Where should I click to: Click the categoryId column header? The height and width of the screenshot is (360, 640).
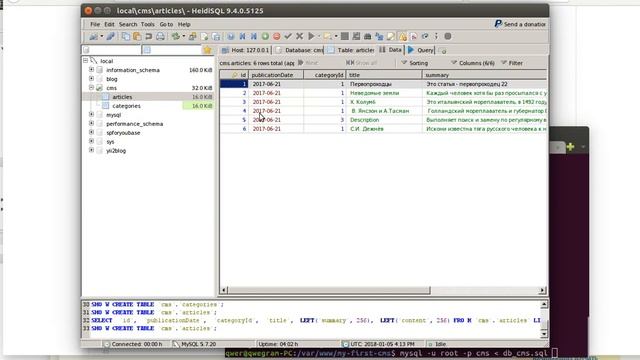tap(324, 75)
